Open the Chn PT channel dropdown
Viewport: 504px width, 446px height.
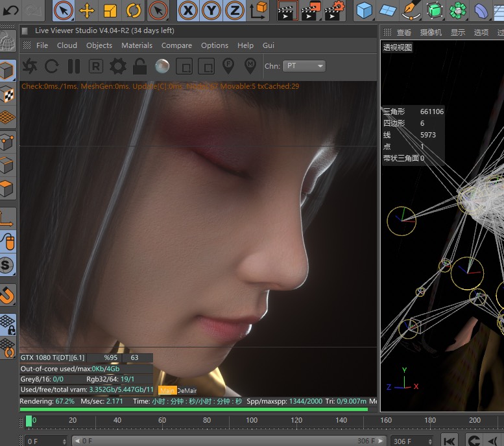coord(304,66)
